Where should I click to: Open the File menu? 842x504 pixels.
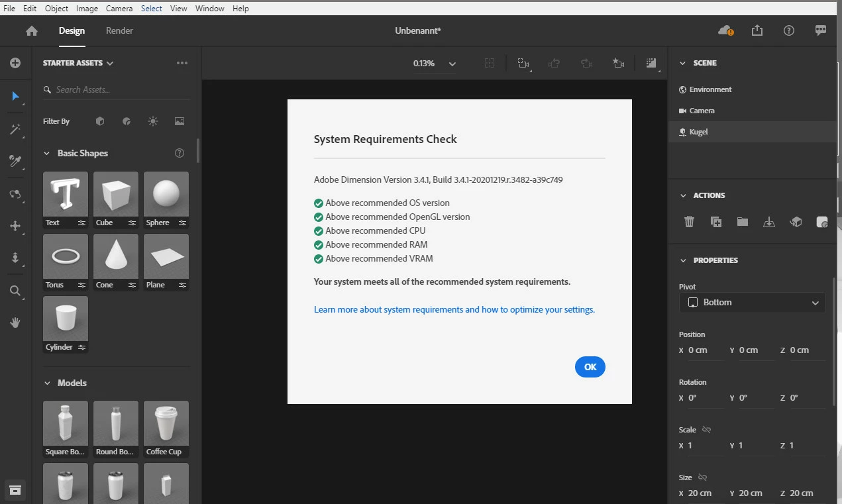coord(9,8)
